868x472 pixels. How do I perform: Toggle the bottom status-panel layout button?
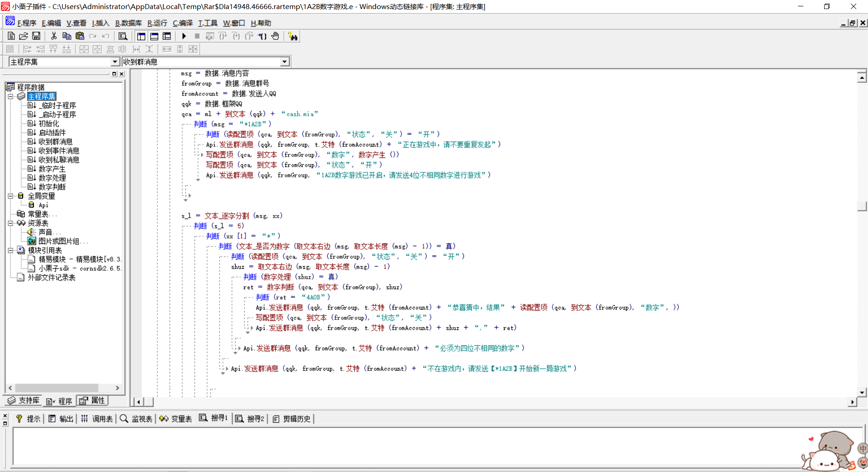(x=154, y=36)
